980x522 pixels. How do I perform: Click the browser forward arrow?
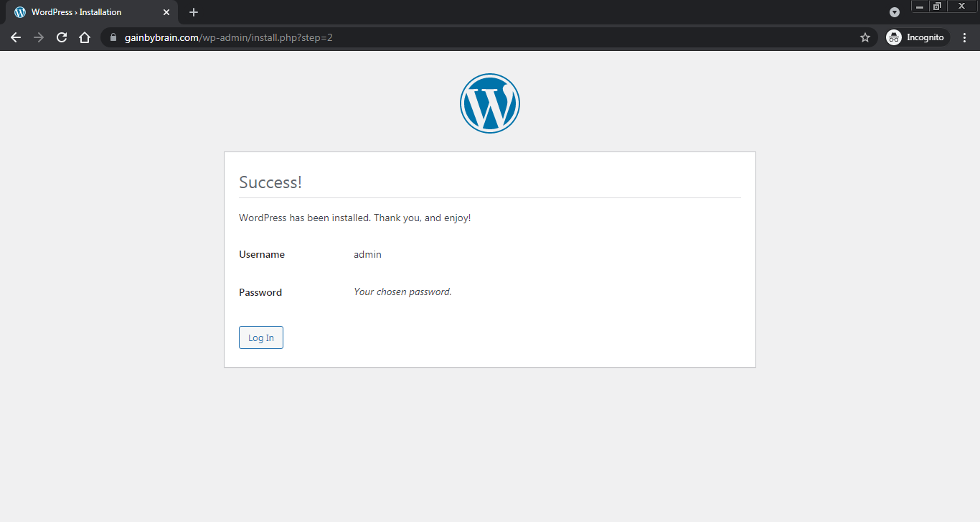tap(39, 37)
